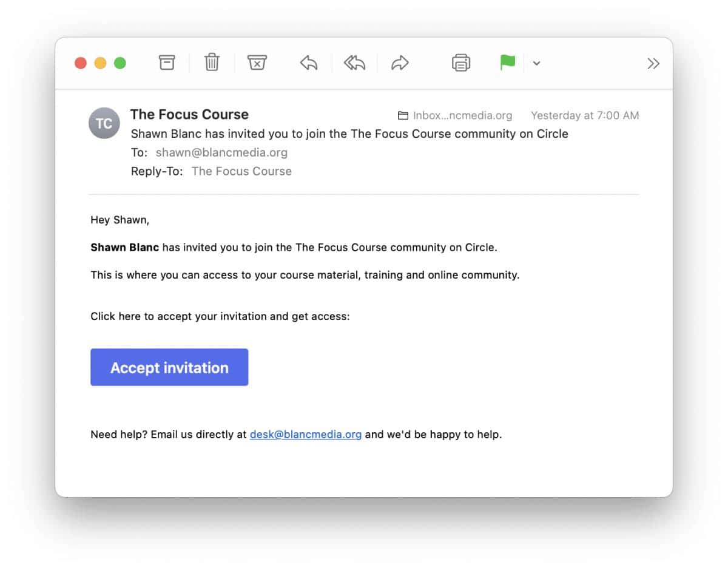Click the Reply All double-arrow icon
Viewport: 728px width, 570px height.
click(354, 63)
